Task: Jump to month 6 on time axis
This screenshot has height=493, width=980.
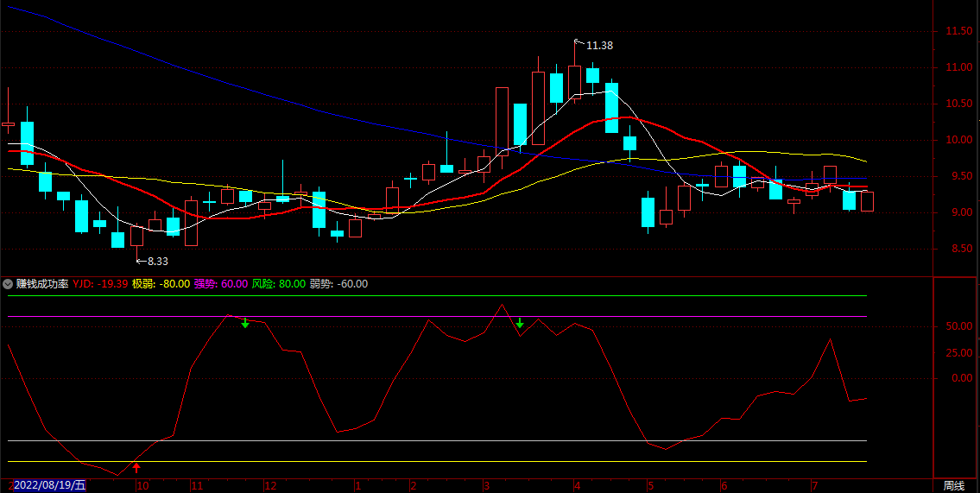Action: [x=724, y=486]
